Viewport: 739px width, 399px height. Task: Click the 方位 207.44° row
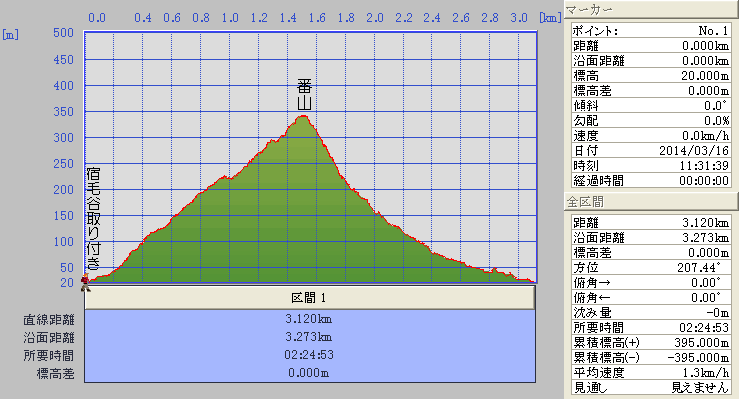651,268
